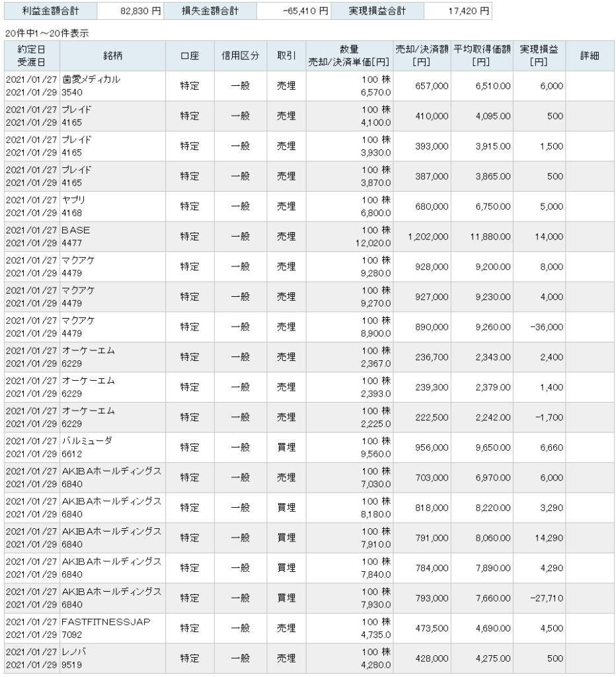
Task: Click the 損失金額合計 value -65,410 円
Action: pyautogui.click(x=305, y=11)
